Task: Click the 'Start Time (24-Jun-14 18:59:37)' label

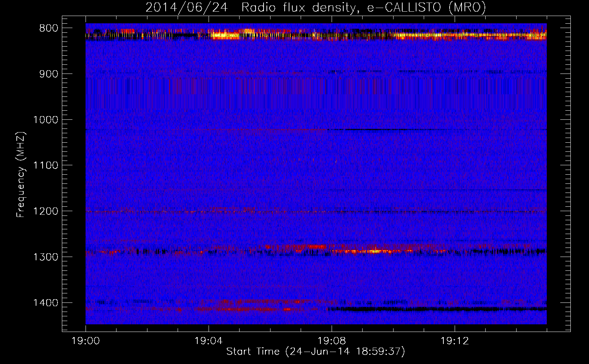Action: tap(316, 352)
